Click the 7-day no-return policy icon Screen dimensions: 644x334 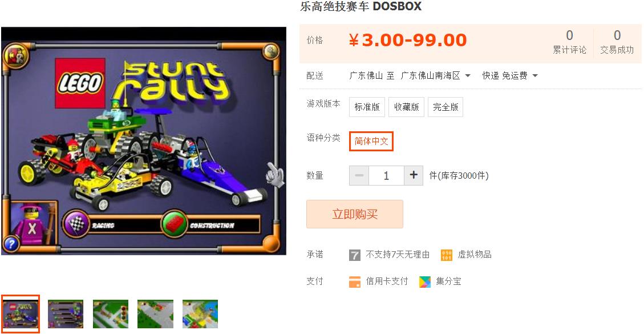tap(354, 255)
